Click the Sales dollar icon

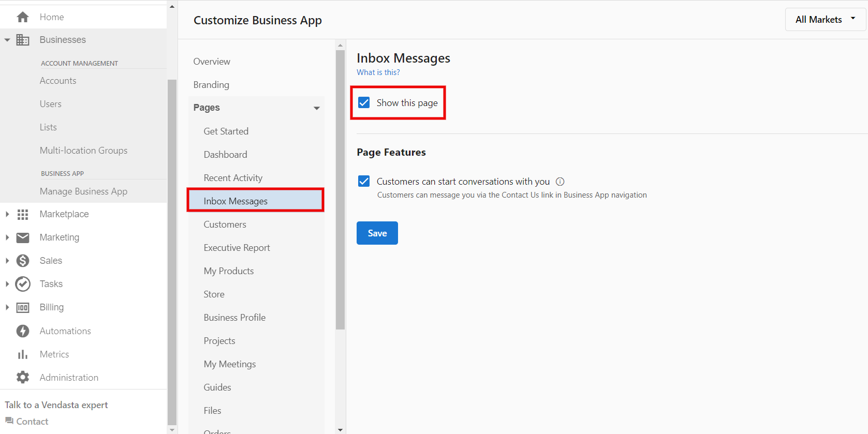pyautogui.click(x=23, y=261)
